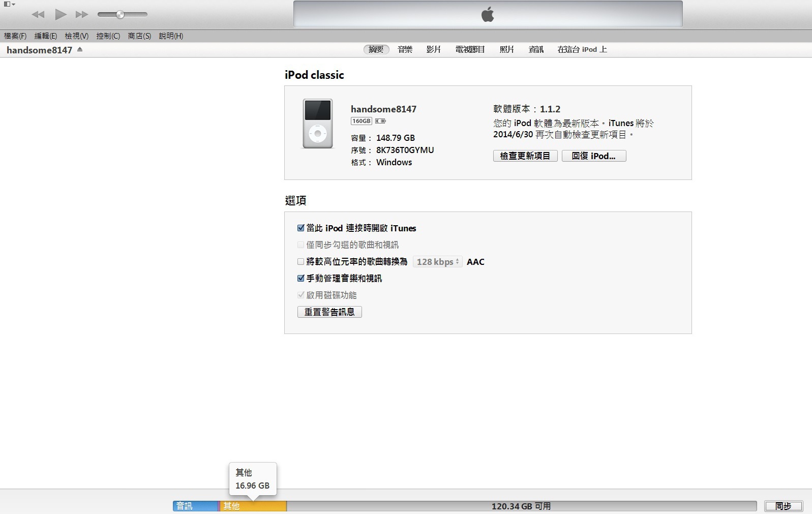This screenshot has height=514, width=812.
Task: Switch to the 照片 tab
Action: pos(507,49)
